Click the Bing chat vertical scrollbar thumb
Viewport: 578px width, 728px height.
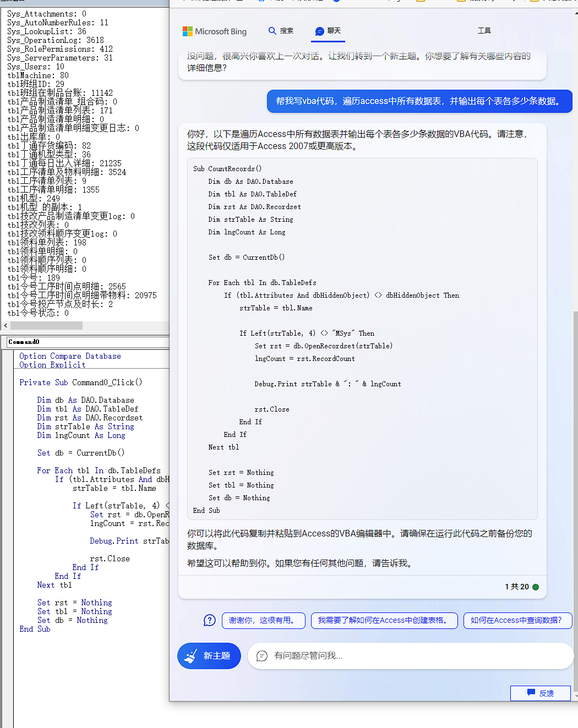click(x=576, y=501)
